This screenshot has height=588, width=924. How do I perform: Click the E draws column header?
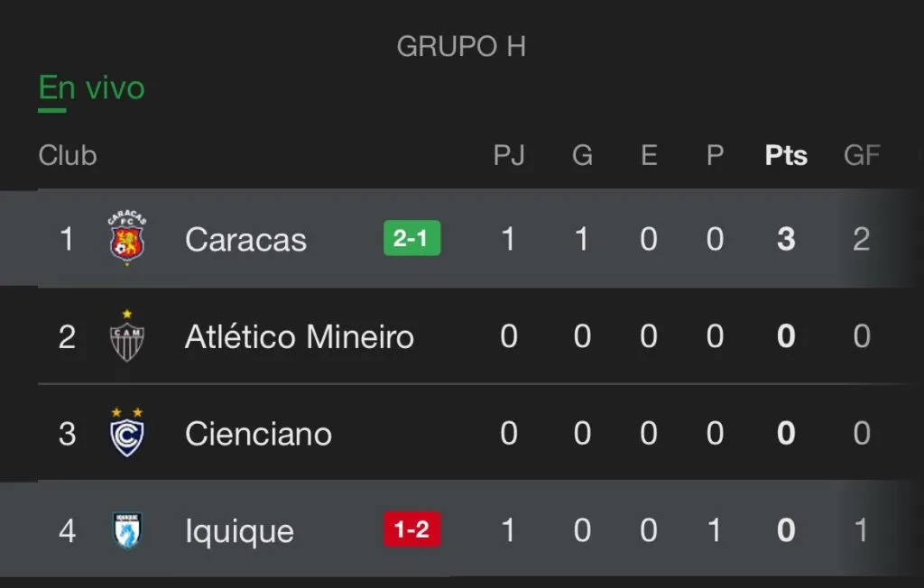click(649, 156)
